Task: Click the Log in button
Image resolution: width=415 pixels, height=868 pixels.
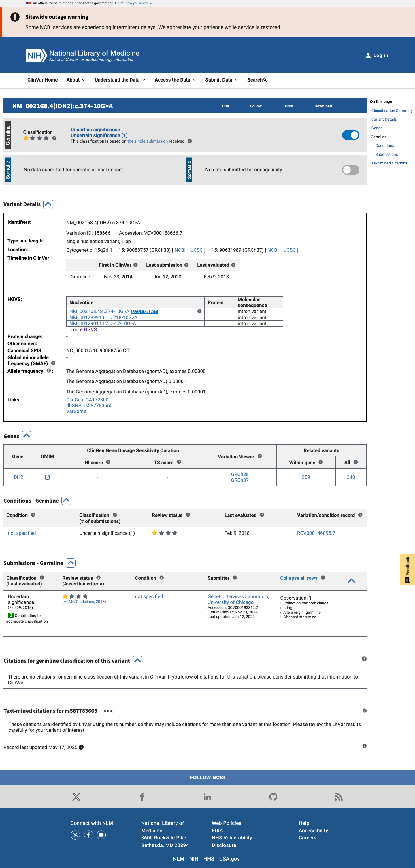Action: pos(377,56)
